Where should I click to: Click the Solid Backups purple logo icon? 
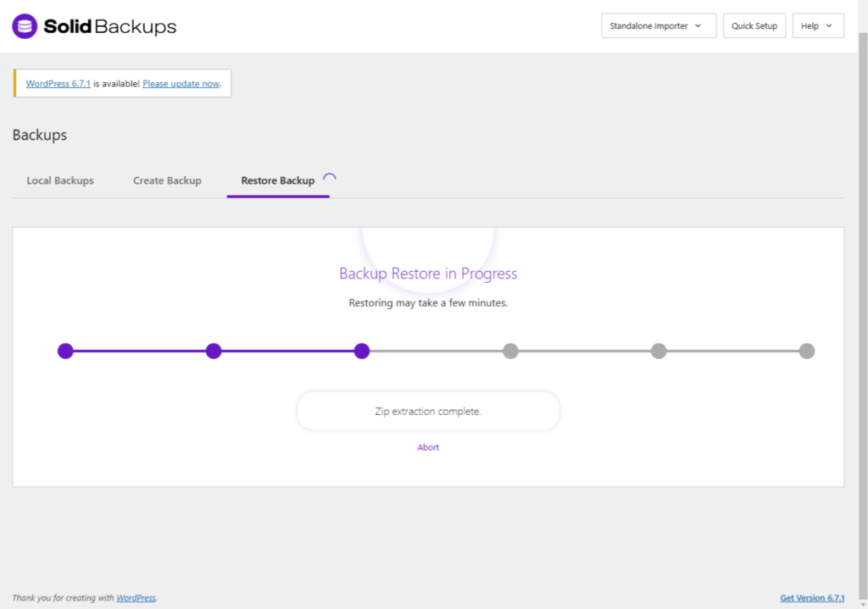click(25, 26)
